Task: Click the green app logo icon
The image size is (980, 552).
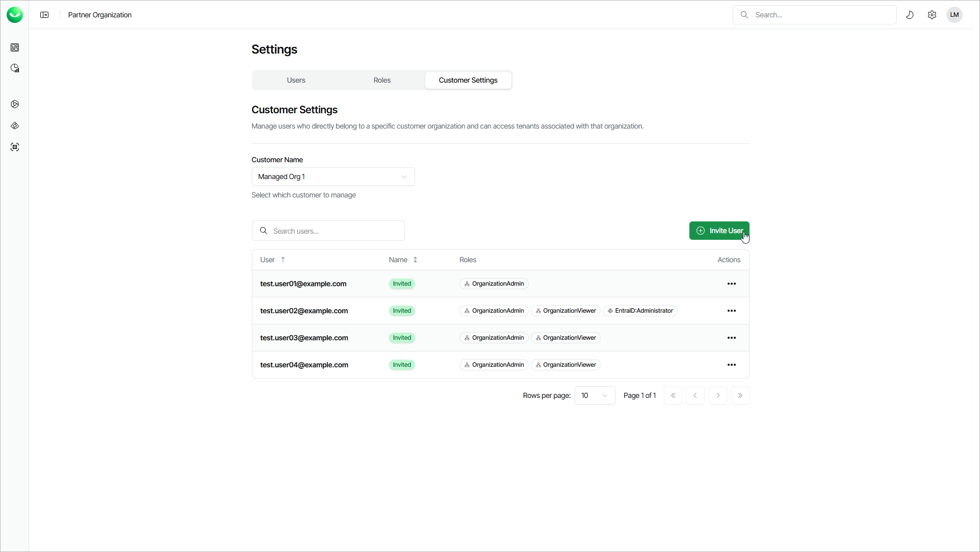Action: pos(15,15)
